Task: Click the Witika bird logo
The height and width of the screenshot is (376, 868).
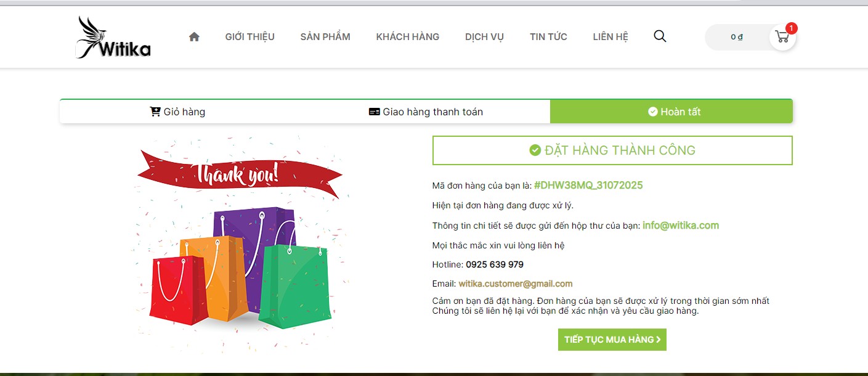Action: pyautogui.click(x=113, y=38)
